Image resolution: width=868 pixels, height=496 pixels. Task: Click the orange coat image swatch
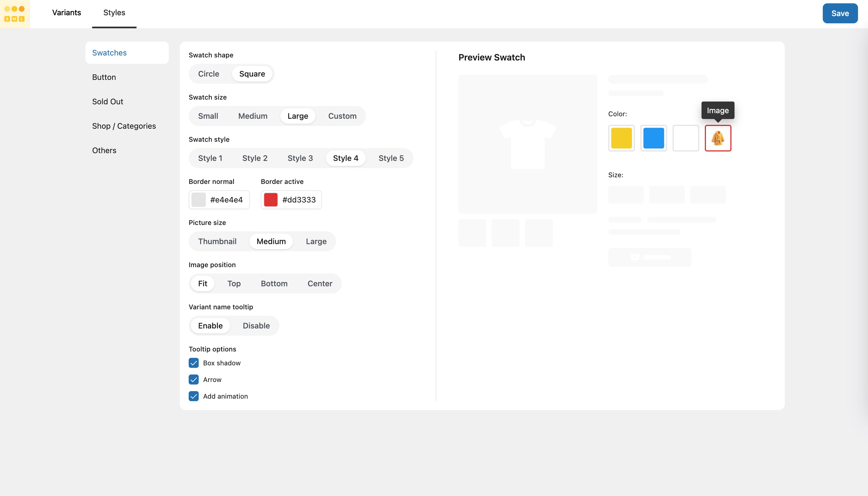pos(718,138)
